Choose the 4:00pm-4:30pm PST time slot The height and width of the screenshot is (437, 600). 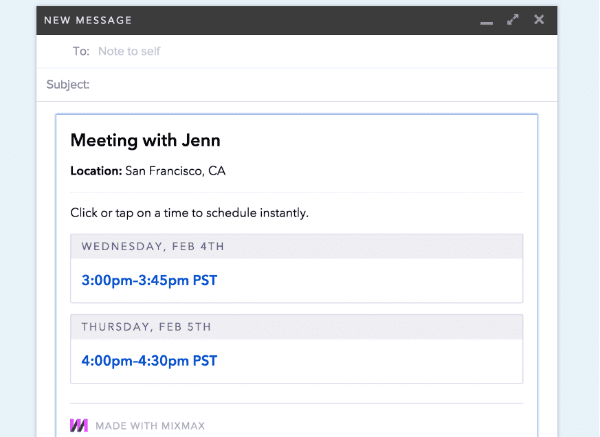click(149, 360)
